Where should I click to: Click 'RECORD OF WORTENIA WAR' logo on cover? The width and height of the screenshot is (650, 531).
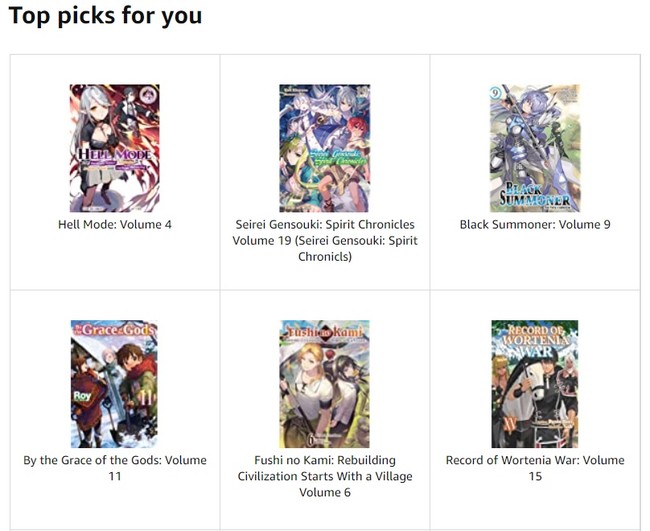535,341
